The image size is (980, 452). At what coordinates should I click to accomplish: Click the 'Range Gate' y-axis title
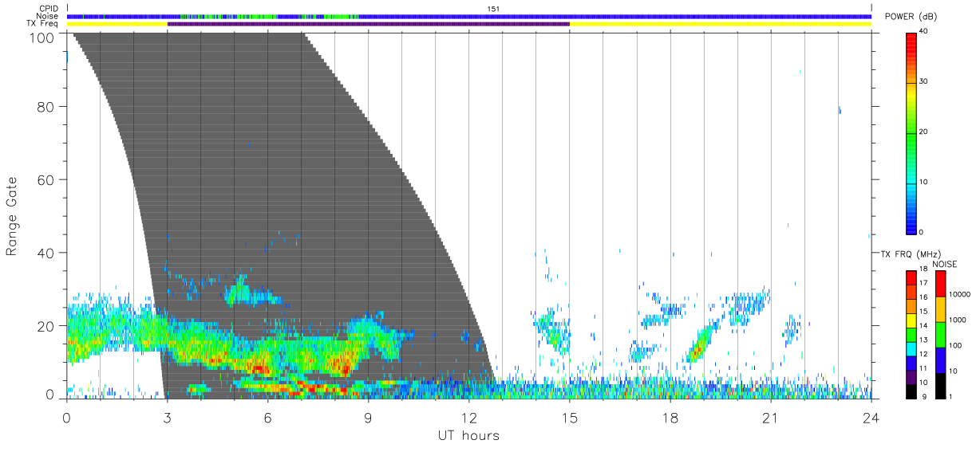(x=12, y=216)
